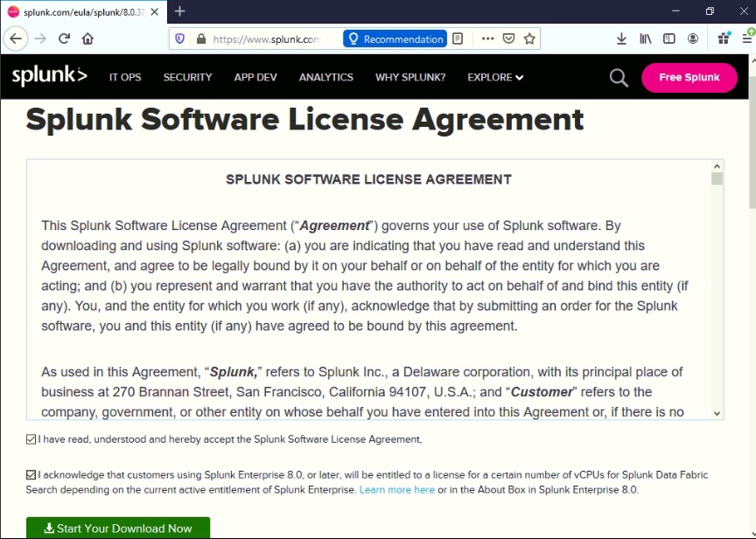Image resolution: width=756 pixels, height=539 pixels.
Task: Click the agreement box scrollbar thumb
Action: tap(717, 178)
